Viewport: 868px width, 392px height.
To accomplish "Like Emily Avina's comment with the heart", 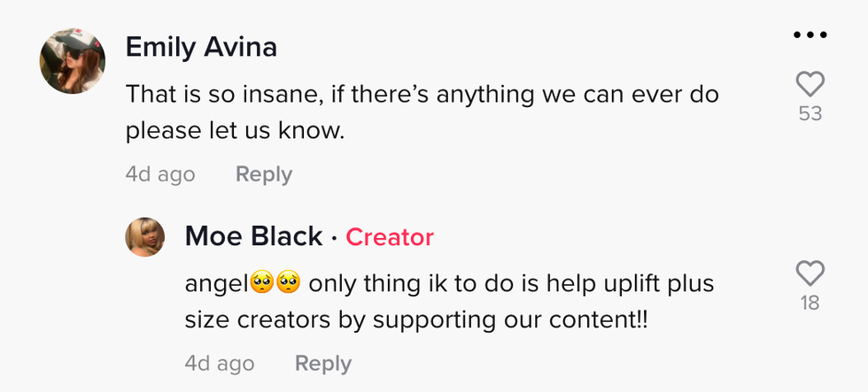I will click(810, 85).
